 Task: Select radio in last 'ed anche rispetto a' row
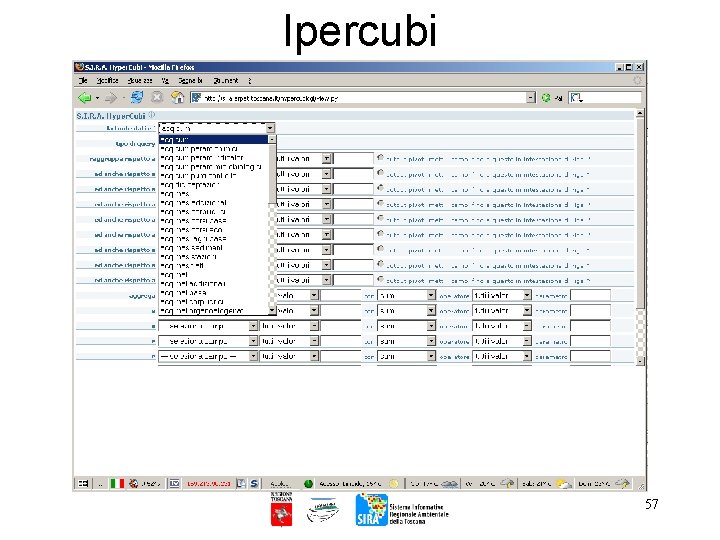(380, 279)
